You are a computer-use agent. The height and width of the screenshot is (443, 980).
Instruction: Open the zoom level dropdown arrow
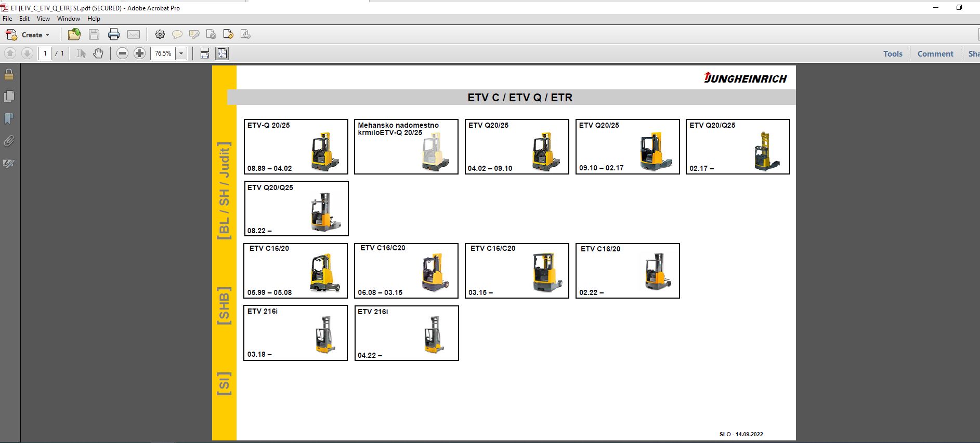(x=181, y=53)
